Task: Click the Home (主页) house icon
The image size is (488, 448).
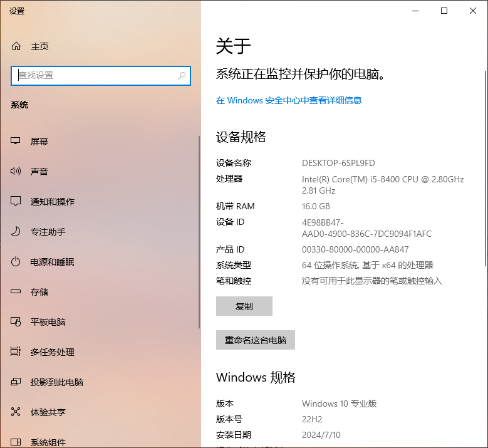Action: click(16, 46)
